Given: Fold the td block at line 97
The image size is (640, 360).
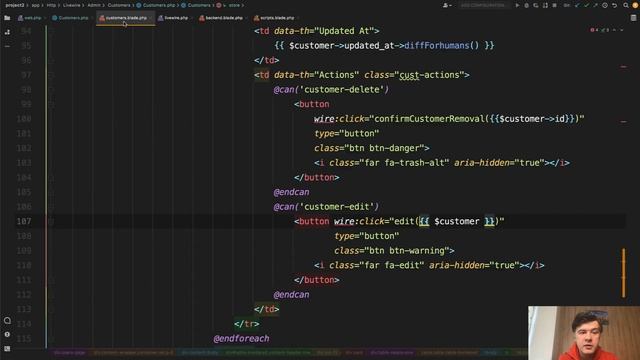Looking at the screenshot, I should click(x=51, y=75).
